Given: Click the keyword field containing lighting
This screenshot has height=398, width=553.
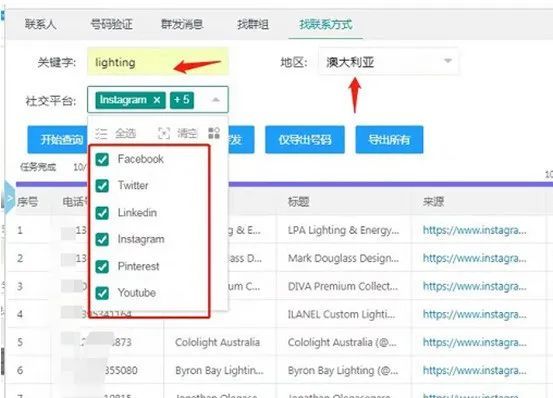Looking at the screenshot, I should [158, 62].
